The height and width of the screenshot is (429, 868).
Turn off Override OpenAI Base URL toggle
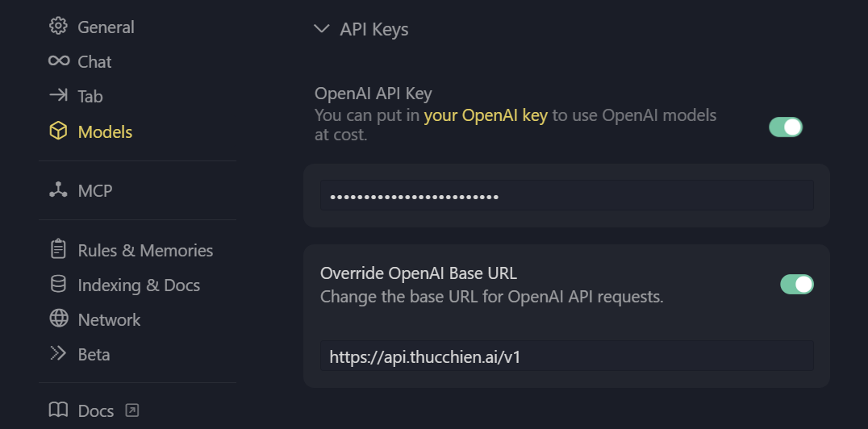tap(797, 284)
